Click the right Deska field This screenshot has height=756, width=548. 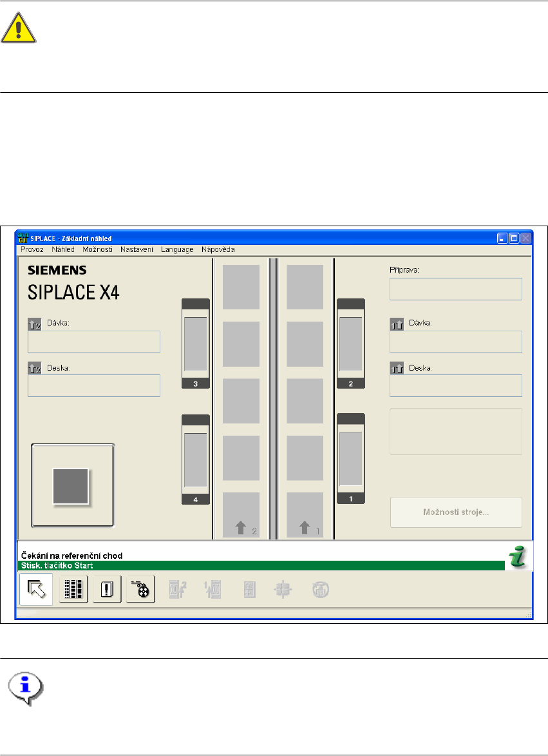click(456, 385)
